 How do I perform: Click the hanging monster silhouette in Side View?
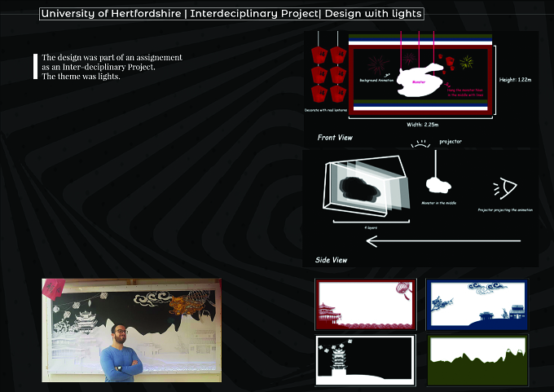[438, 185]
